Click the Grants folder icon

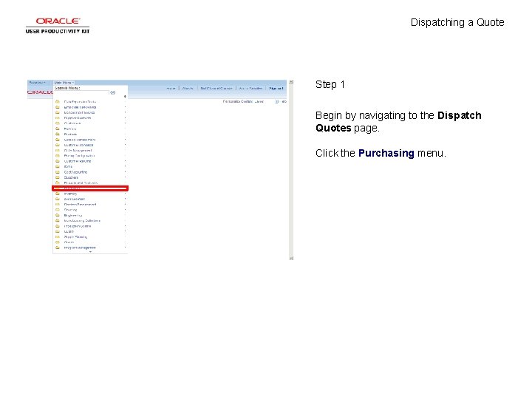point(58,242)
